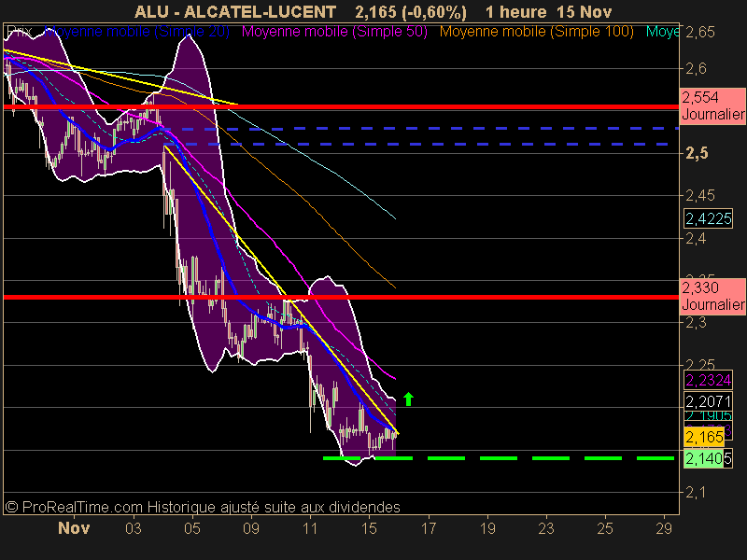Click the 03 date axis label
747x560 pixels.
click(x=134, y=528)
